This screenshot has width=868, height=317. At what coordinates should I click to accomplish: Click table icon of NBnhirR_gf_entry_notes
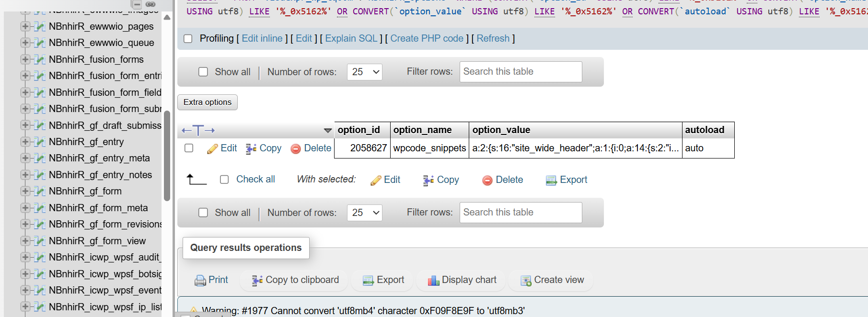pyautogui.click(x=40, y=175)
